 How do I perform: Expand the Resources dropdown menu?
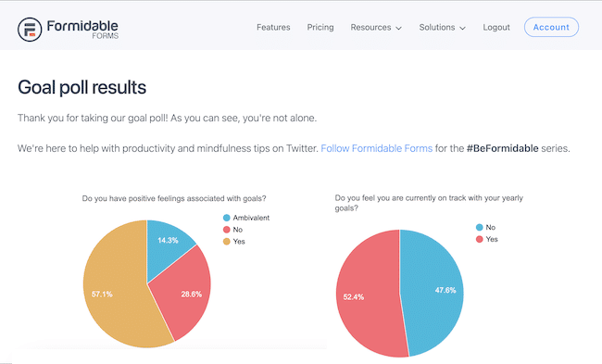(x=376, y=27)
